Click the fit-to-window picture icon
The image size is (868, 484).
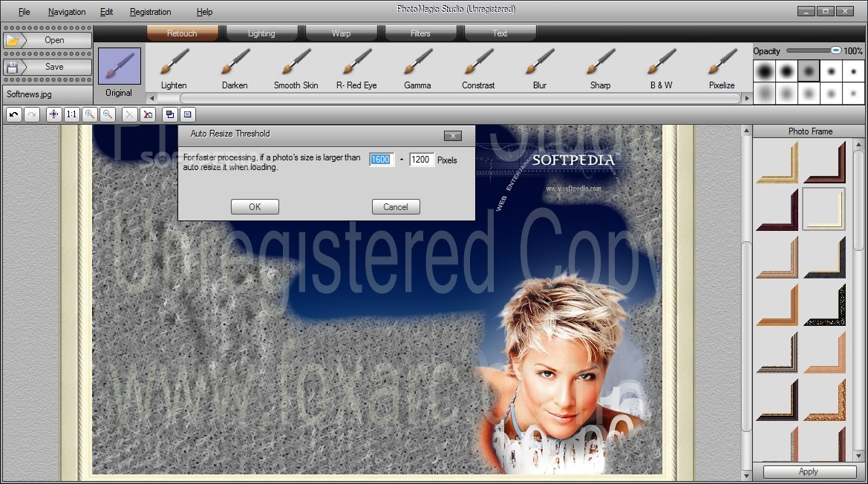click(188, 114)
